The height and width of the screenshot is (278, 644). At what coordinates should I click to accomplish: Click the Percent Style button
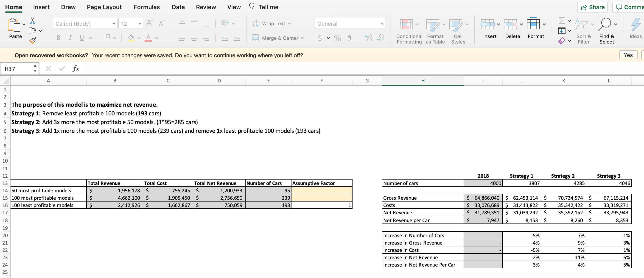point(337,38)
